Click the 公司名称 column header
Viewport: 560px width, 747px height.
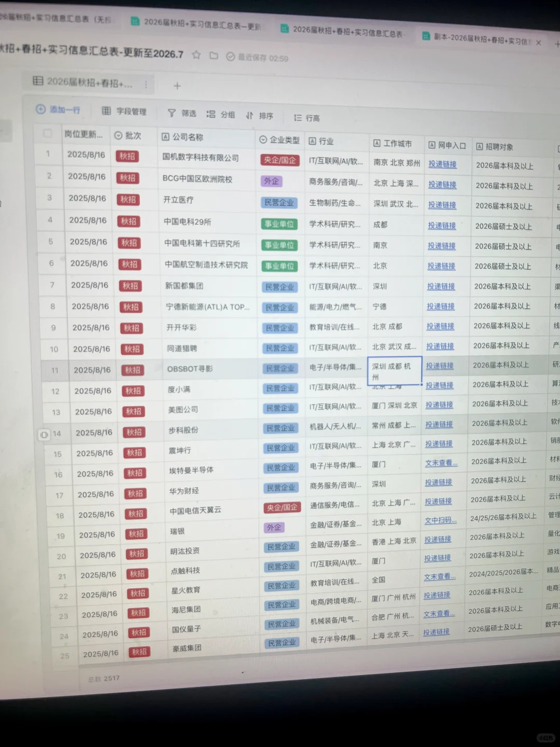[205, 137]
